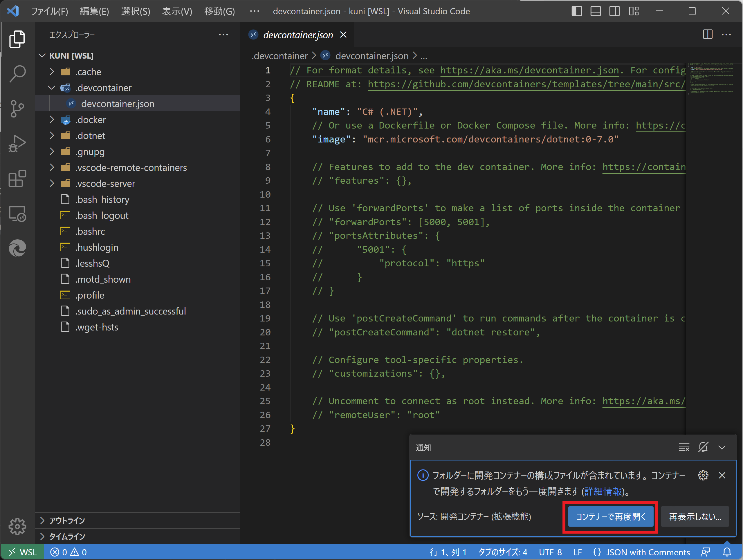Click the WSL remote status indicator
The width and height of the screenshot is (743, 560).
(x=23, y=552)
